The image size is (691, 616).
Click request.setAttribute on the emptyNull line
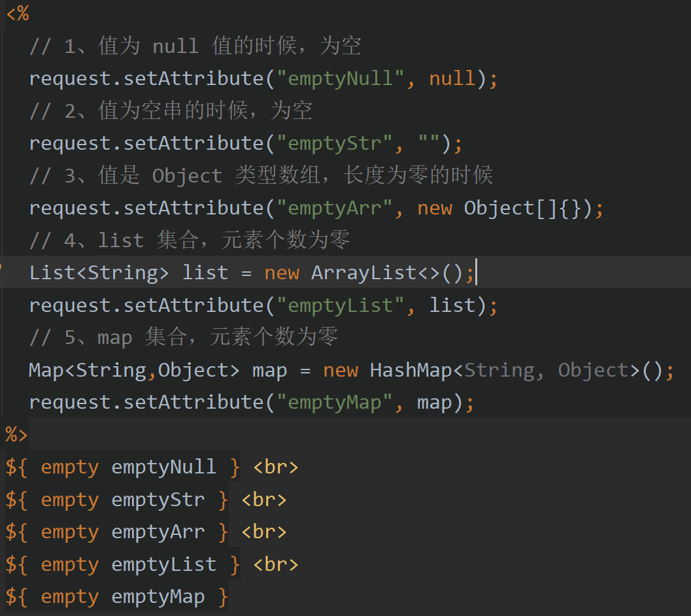pos(146,79)
